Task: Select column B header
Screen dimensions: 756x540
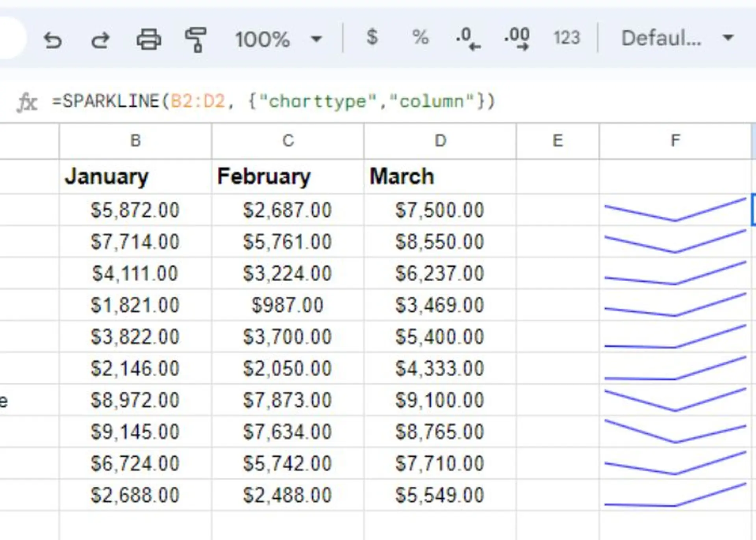Action: (x=135, y=141)
